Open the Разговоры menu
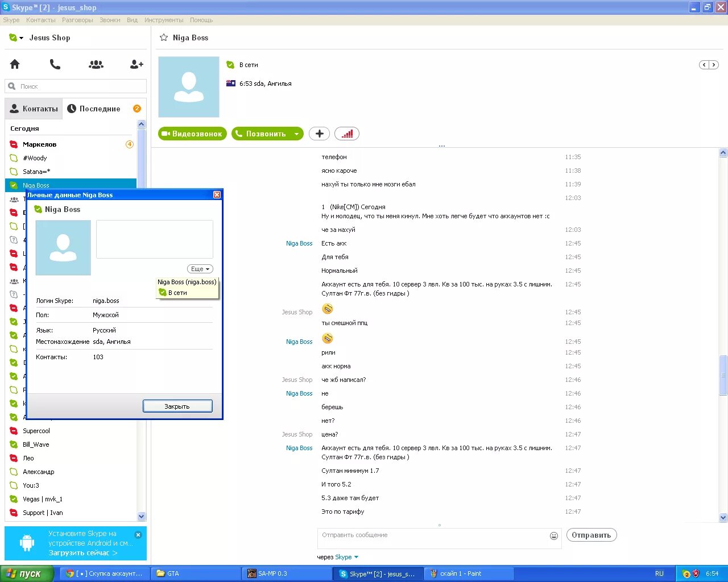The image size is (728, 582). pos(77,20)
